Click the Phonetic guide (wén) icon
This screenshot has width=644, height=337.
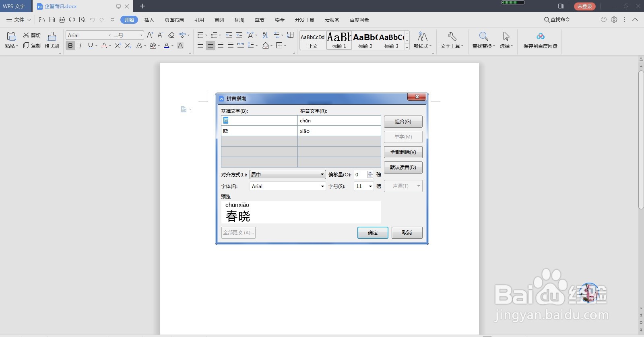coord(183,35)
